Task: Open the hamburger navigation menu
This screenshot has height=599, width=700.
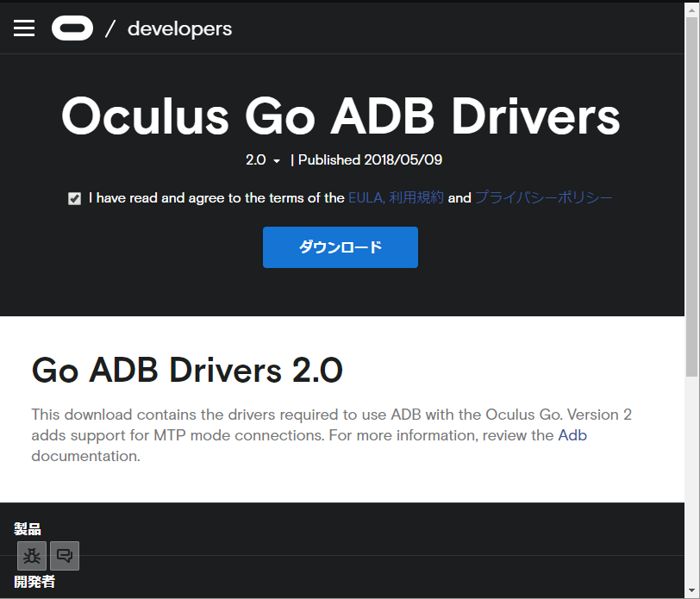Action: point(24,28)
